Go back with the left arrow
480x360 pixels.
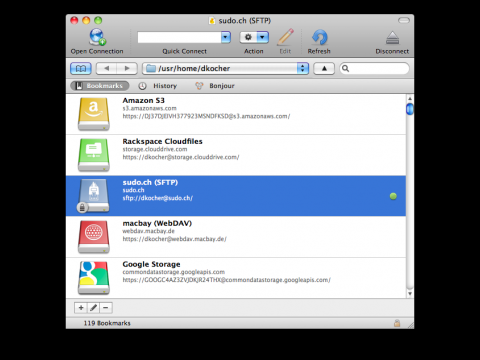106,68
